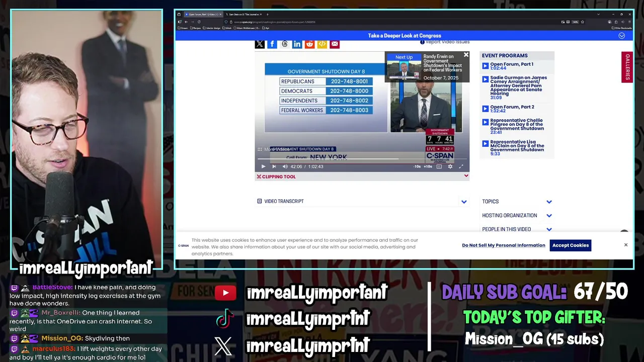Open the browser tab list dropdown
The height and width of the screenshot is (362, 644).
click(x=598, y=14)
